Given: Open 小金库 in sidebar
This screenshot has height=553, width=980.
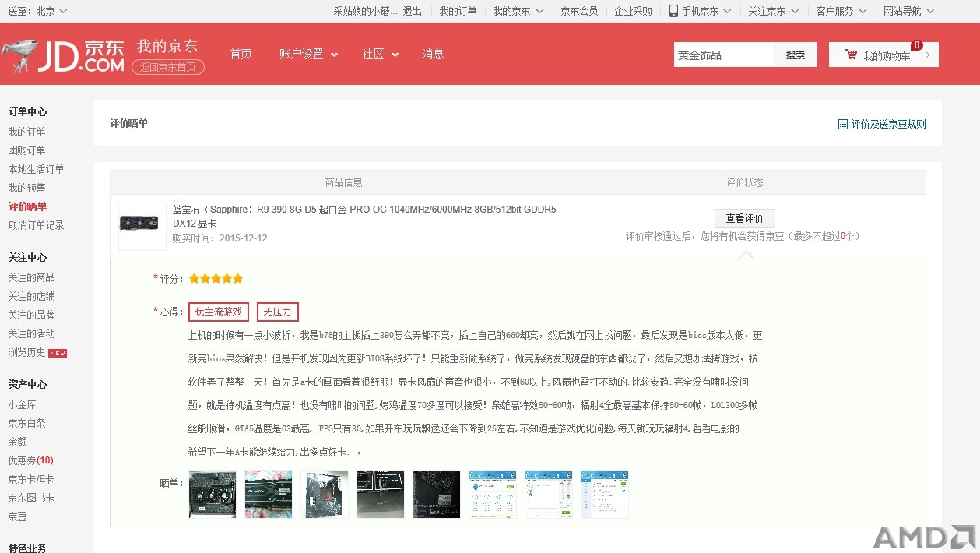Looking at the screenshot, I should (x=23, y=404).
